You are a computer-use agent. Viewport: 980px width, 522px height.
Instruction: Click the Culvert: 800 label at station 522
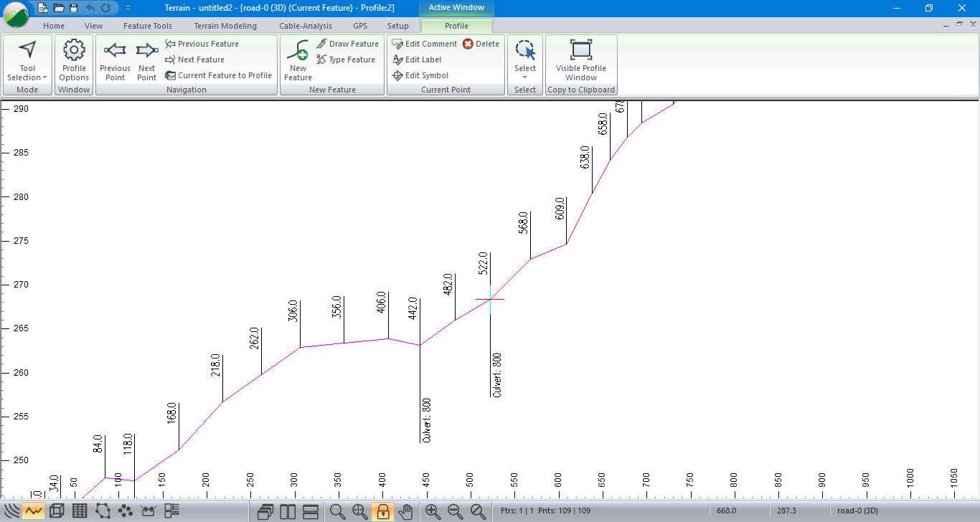point(497,375)
